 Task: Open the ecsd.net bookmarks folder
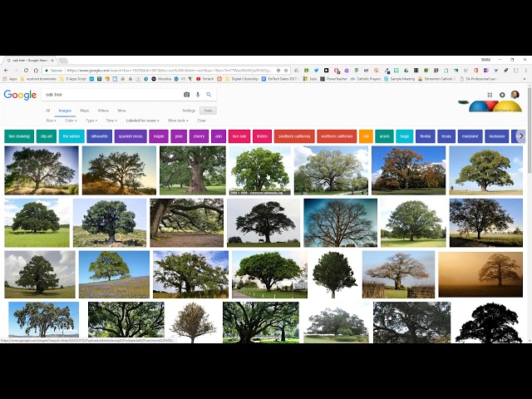coord(38,79)
